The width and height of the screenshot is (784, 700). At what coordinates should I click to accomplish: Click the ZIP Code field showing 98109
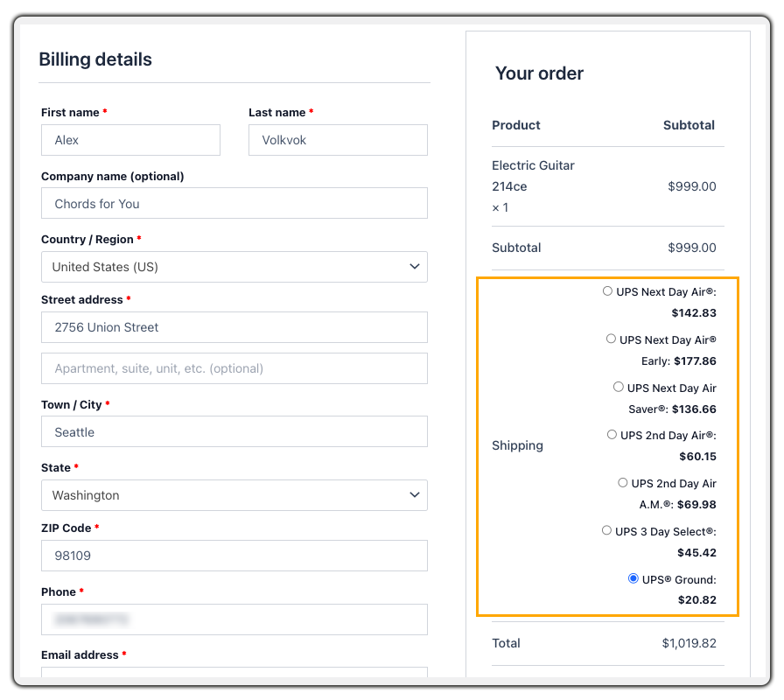tap(234, 556)
